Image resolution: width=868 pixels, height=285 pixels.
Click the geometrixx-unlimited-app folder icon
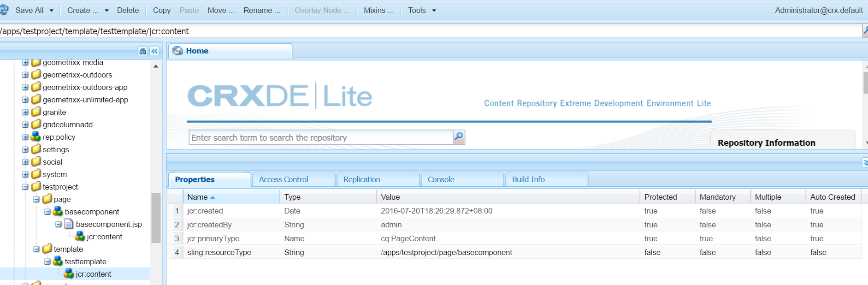click(36, 99)
